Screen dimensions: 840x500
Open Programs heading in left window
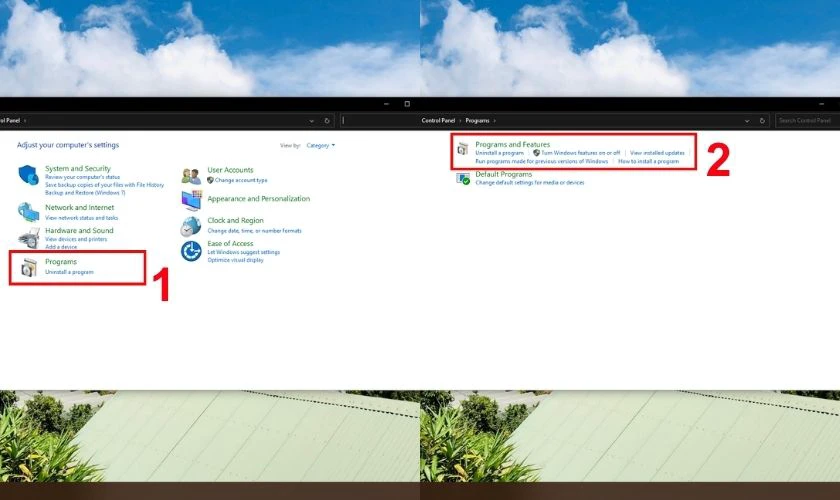click(x=61, y=262)
